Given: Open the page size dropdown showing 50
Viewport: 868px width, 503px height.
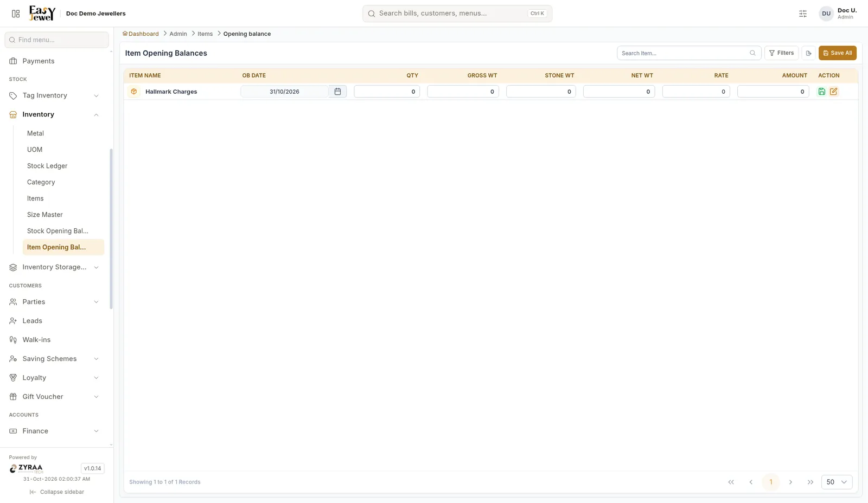Looking at the screenshot, I should click(837, 482).
